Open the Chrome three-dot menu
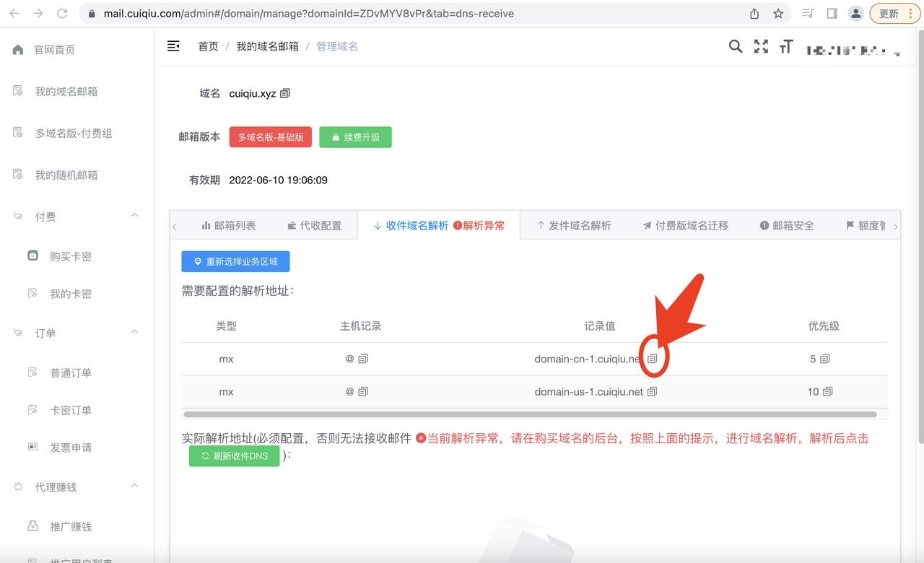Viewport: 924px width, 563px height. tap(910, 14)
